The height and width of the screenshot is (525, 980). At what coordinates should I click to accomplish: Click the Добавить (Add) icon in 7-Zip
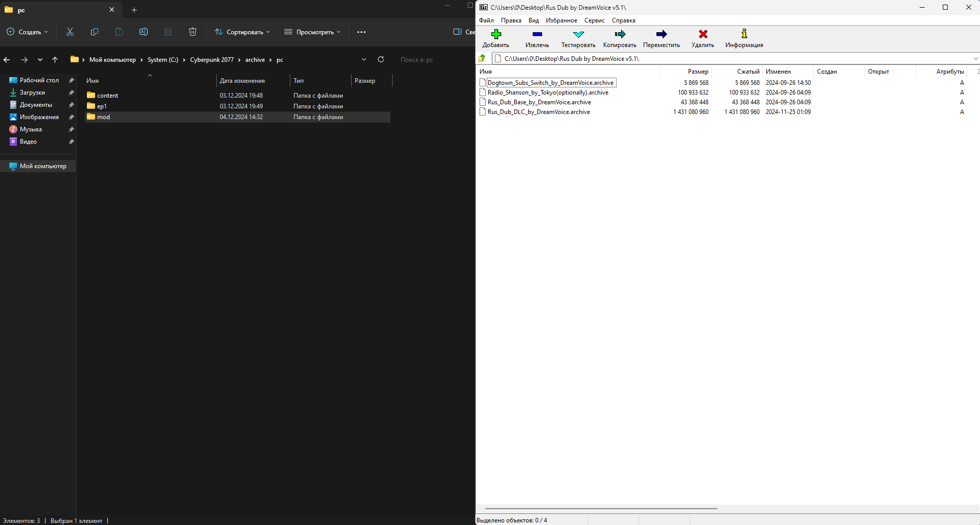pyautogui.click(x=496, y=34)
